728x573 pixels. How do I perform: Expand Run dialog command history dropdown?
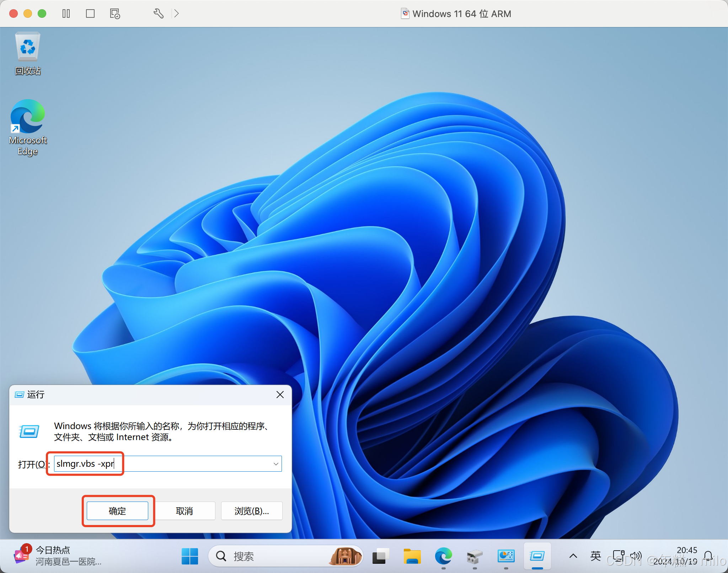tap(276, 464)
